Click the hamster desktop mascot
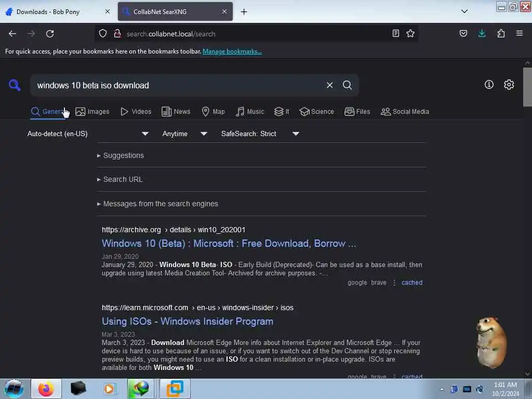The height and width of the screenshot is (399, 532). [491, 343]
